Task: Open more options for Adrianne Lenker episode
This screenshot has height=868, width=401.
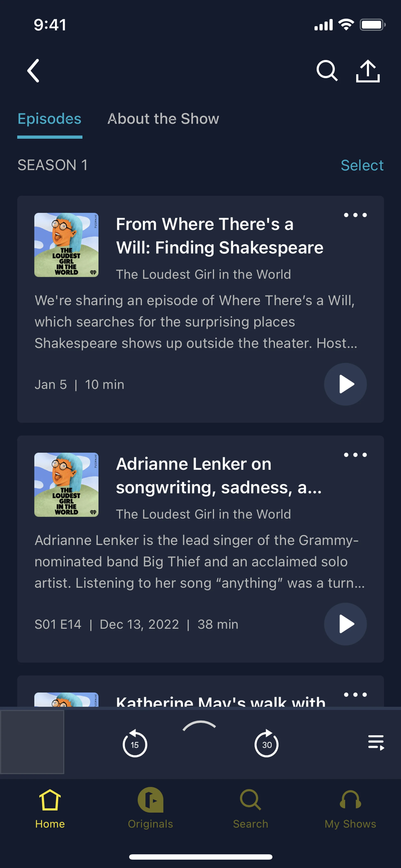Action: click(355, 455)
